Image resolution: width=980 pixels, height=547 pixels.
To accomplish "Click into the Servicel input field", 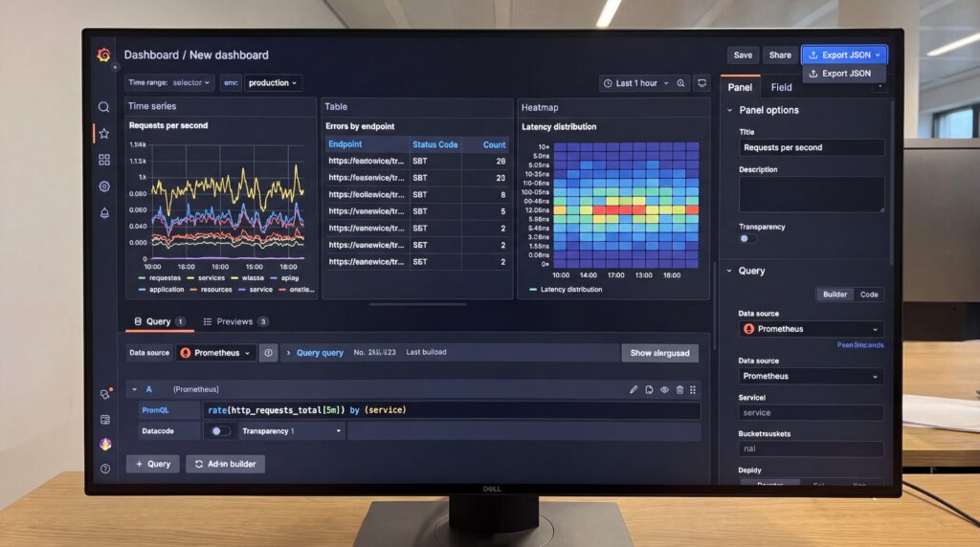I will (x=812, y=413).
